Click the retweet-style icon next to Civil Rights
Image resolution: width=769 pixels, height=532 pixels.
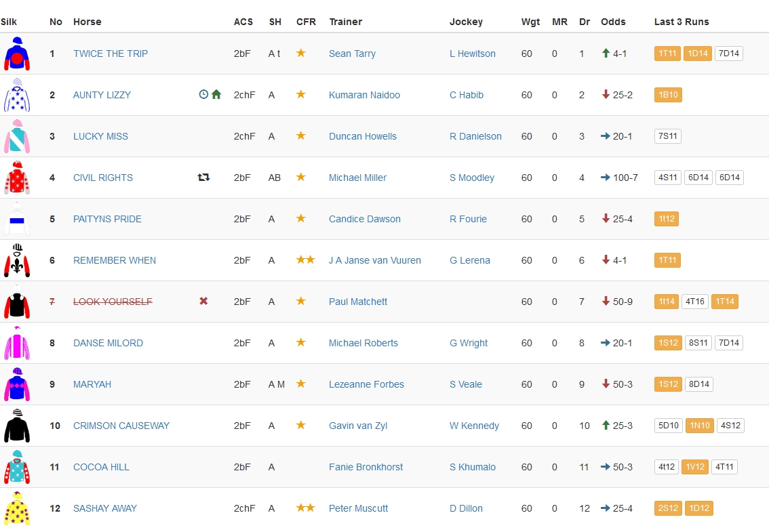pyautogui.click(x=203, y=178)
